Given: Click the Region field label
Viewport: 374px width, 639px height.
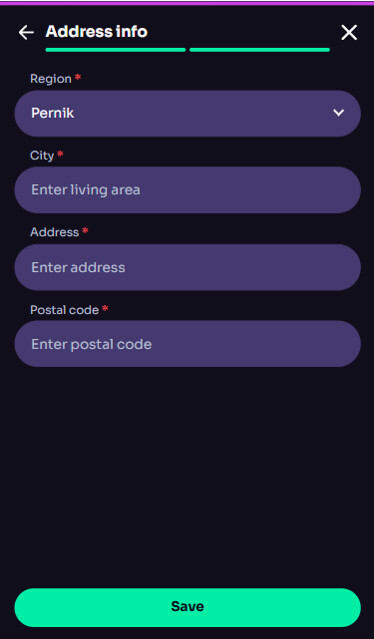Looking at the screenshot, I should (51, 79).
